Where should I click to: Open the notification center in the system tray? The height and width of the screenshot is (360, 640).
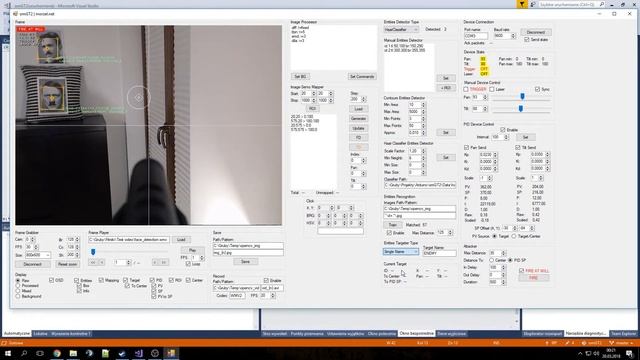pyautogui.click(x=629, y=353)
